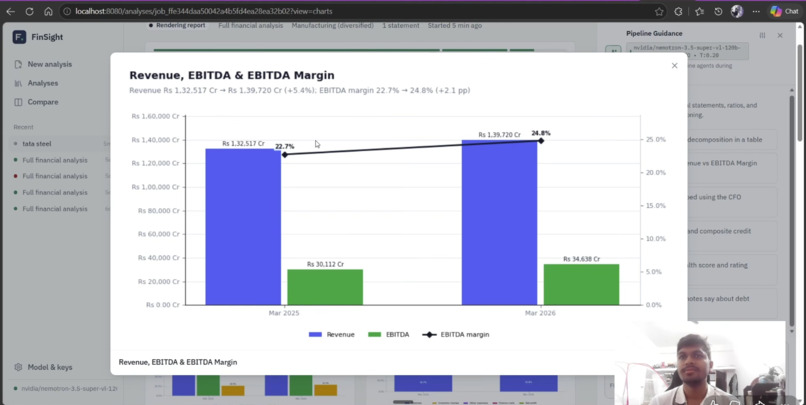Click the 'ped using the CFO' suggestion
This screenshot has height=405, width=806.
[x=732, y=201]
